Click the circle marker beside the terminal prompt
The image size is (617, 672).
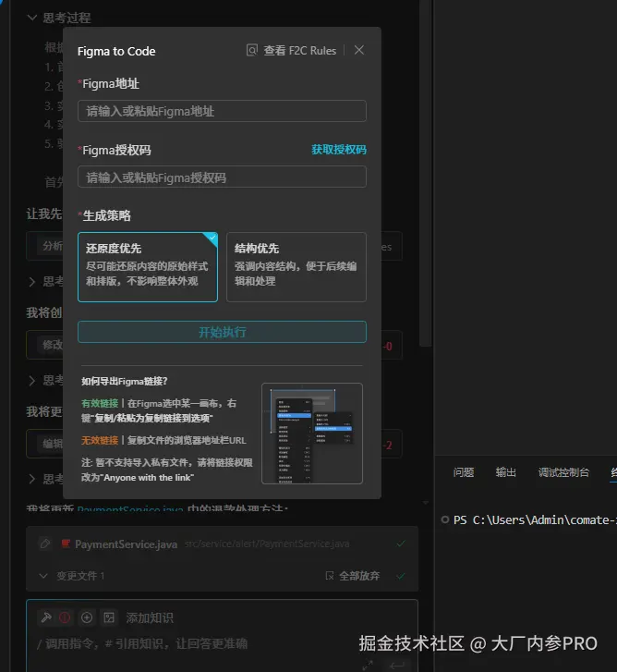[x=445, y=519]
